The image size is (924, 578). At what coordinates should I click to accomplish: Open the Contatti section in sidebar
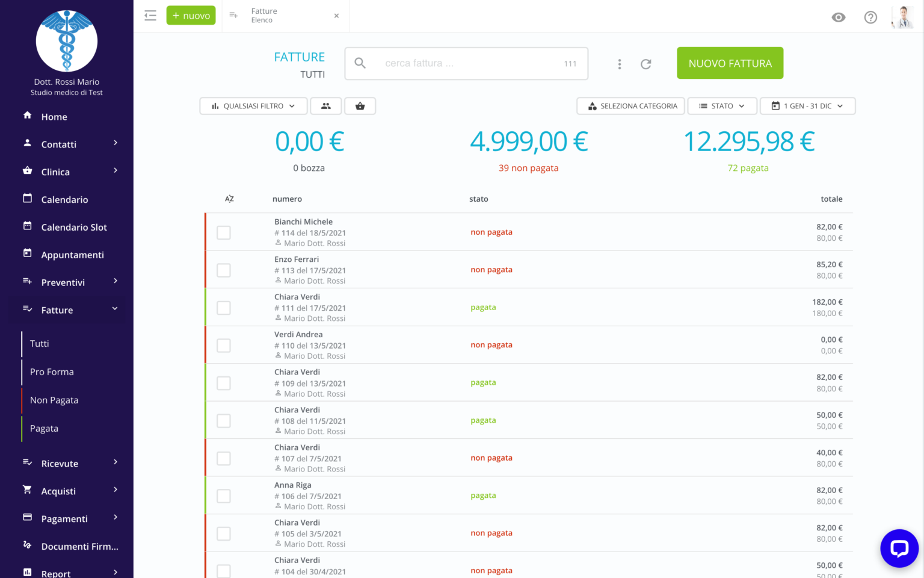(58, 144)
